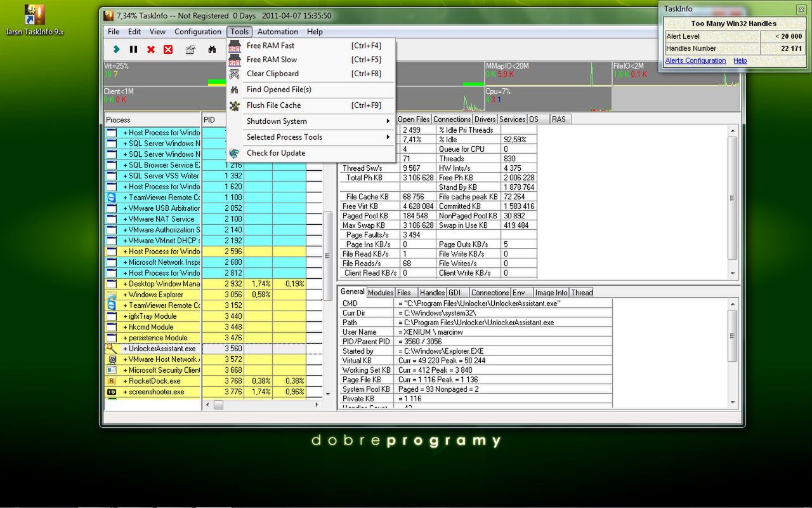Sort by the Process column header
This screenshot has width=812, height=508.
(153, 119)
